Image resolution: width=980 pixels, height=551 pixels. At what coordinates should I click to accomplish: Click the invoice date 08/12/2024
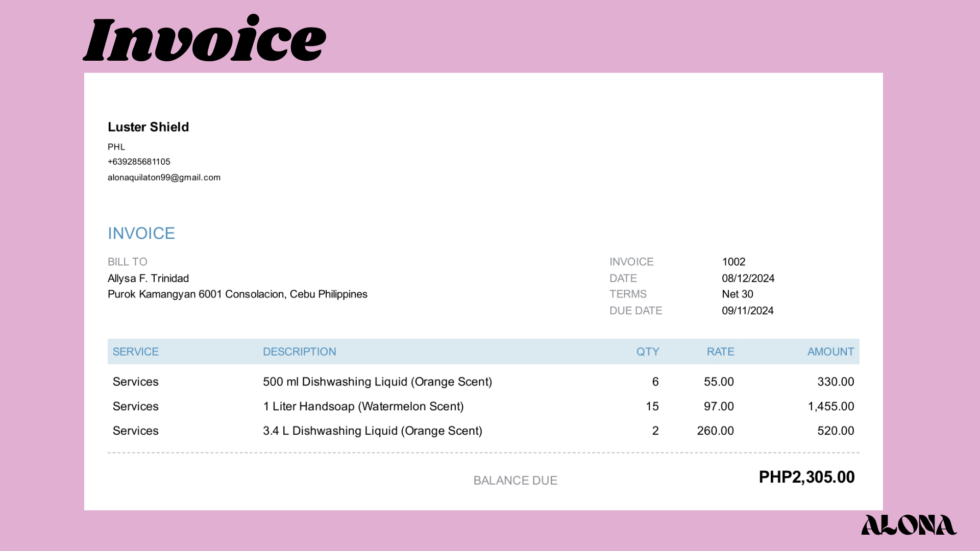click(x=748, y=279)
